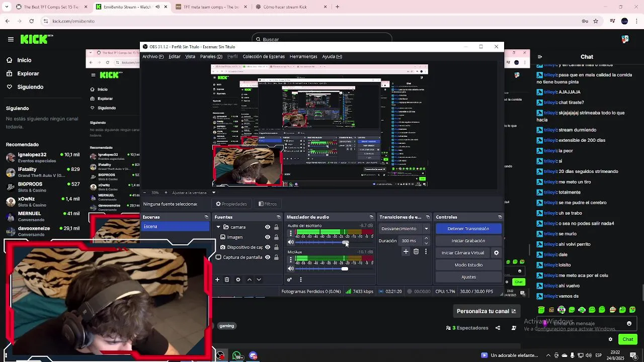Open Kick chat settings gear icon
This screenshot has height=362, width=644.
tap(610, 339)
